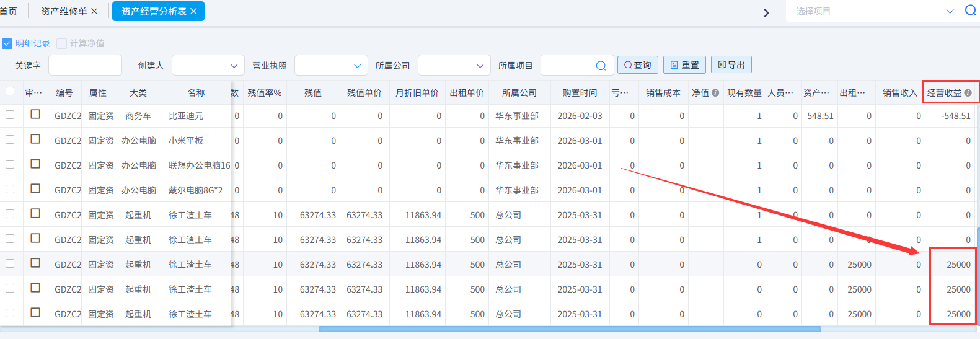The height and width of the screenshot is (339, 980).
Task: Click the 大类 column header
Action: tap(138, 92)
